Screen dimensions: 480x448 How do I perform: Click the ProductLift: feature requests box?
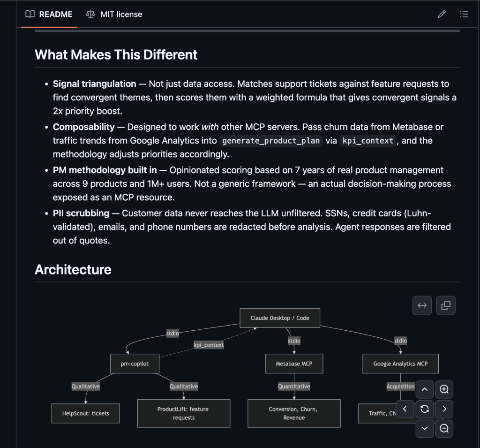point(183,413)
